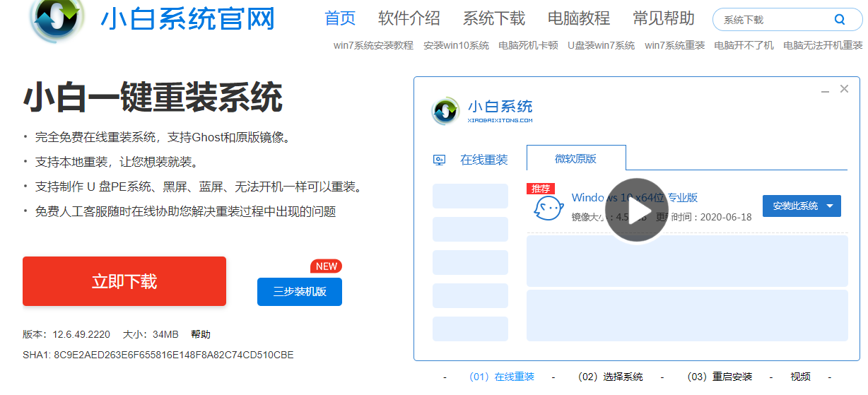Click the 小白一键重装系统 heading
This screenshot has height=395, width=868.
click(153, 98)
